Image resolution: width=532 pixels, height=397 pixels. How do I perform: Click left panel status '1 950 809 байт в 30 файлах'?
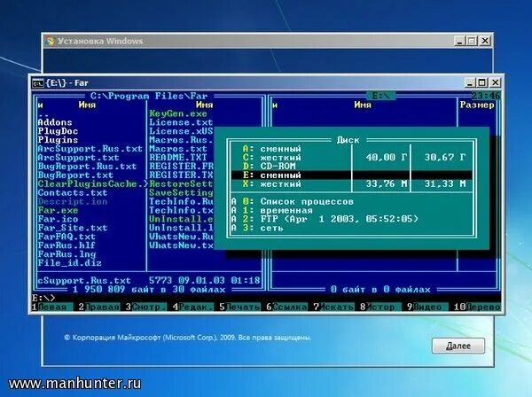(149, 290)
